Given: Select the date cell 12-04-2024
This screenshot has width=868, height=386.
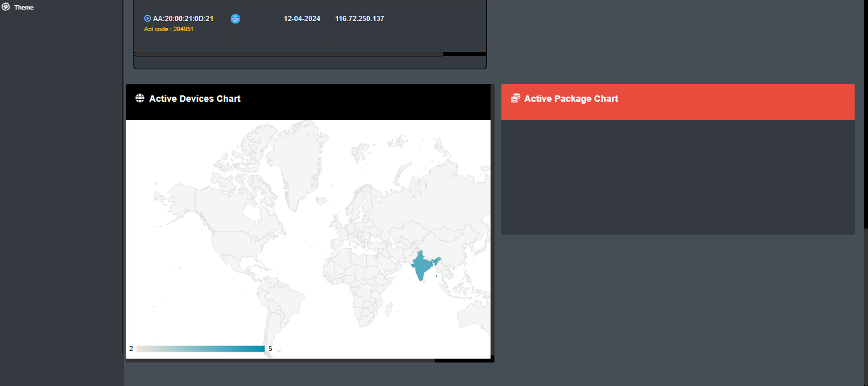Looking at the screenshot, I should 302,18.
